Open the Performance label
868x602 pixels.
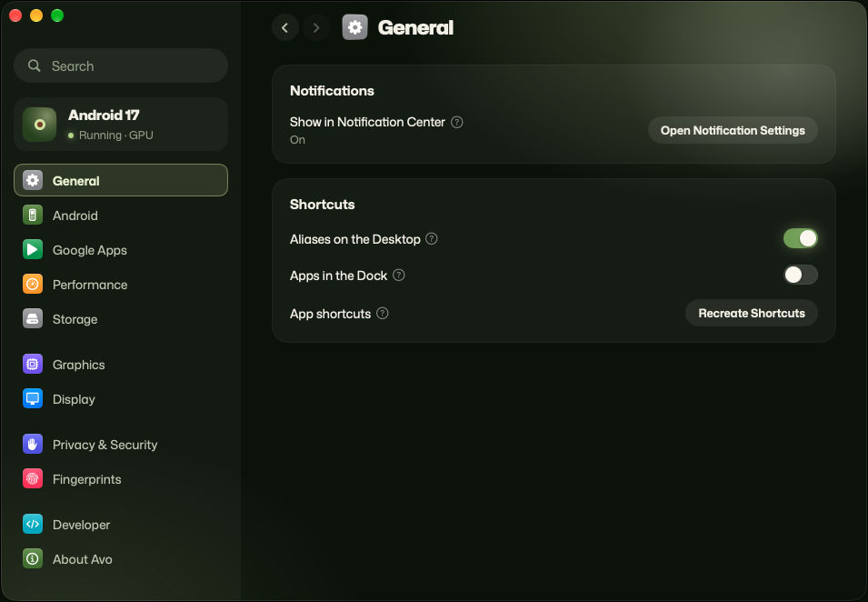tap(90, 285)
